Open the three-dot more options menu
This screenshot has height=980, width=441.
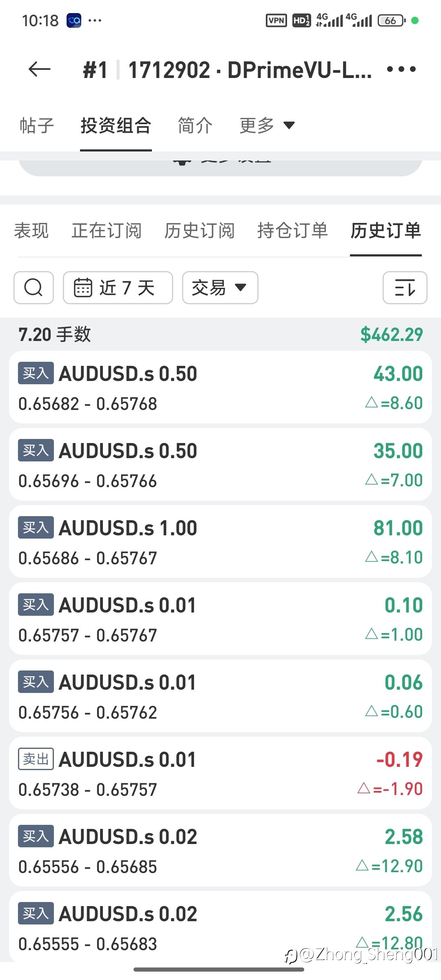tap(401, 69)
